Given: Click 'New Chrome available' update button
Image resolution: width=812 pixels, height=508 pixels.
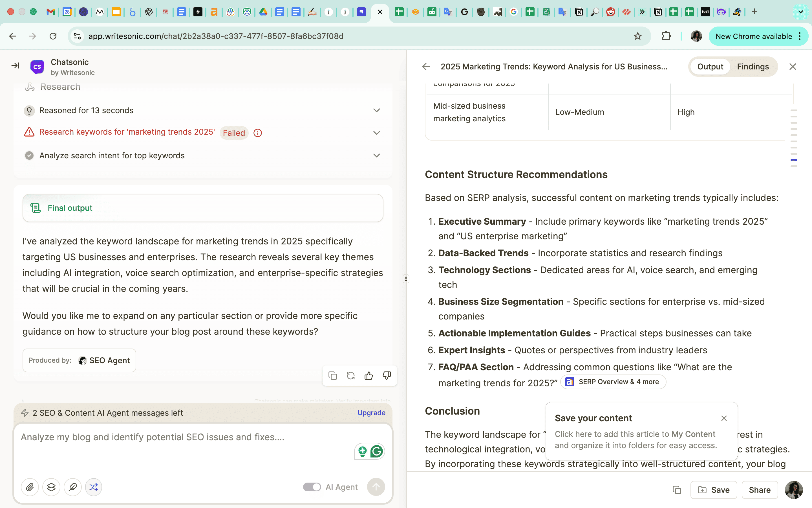Looking at the screenshot, I should [x=758, y=36].
